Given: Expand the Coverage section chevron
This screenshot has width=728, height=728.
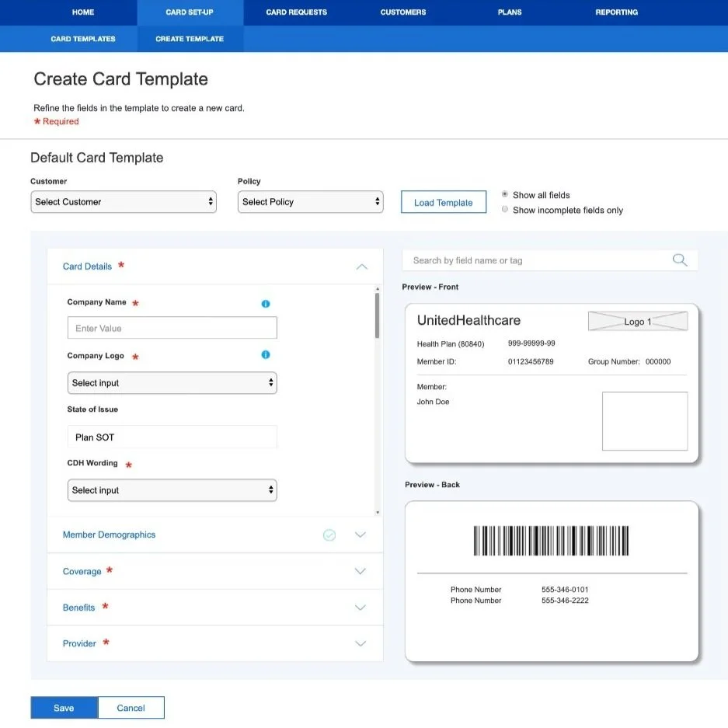Looking at the screenshot, I should [x=361, y=571].
